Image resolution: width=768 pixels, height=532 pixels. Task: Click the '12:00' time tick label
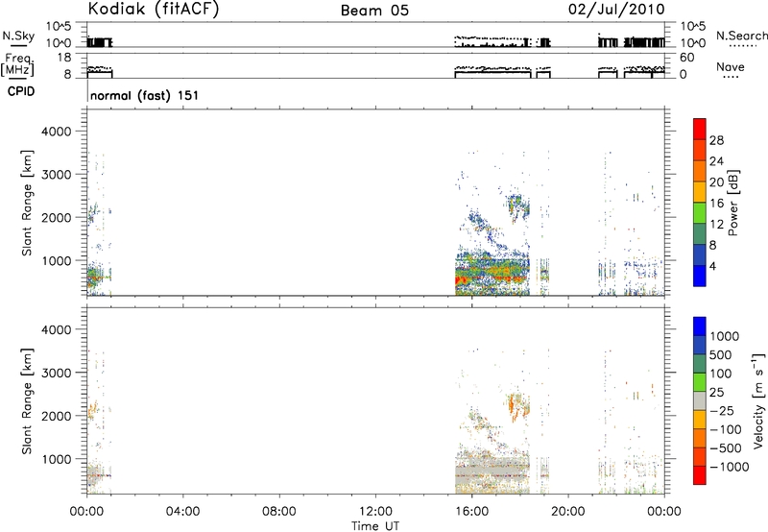375,512
